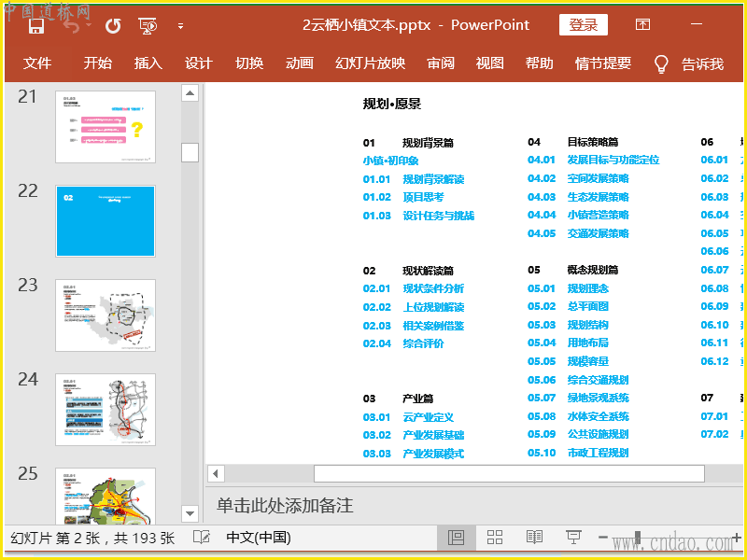This screenshot has width=747, height=560.
Task: Click 单击此处添加备注 notes area
Action: [x=285, y=506]
